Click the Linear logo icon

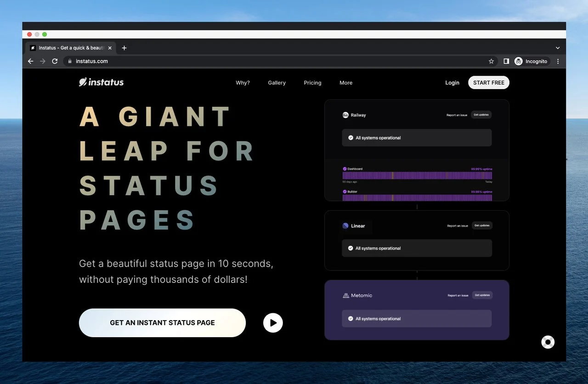(345, 226)
